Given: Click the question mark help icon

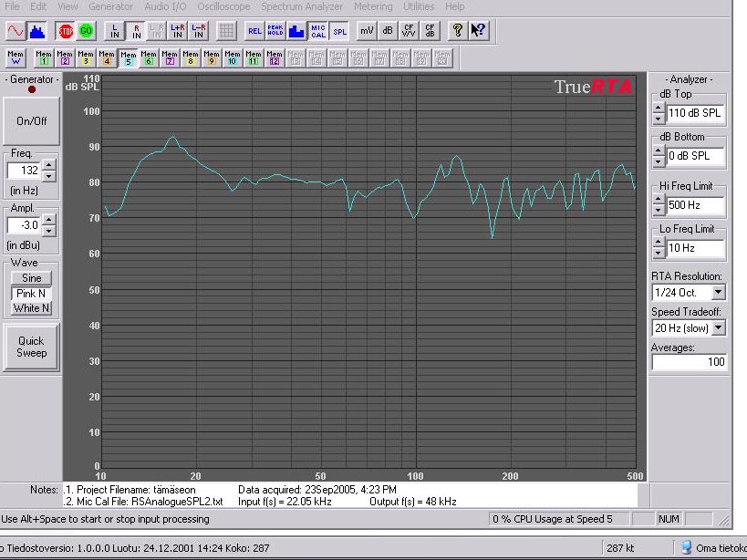Looking at the screenshot, I should click(457, 31).
